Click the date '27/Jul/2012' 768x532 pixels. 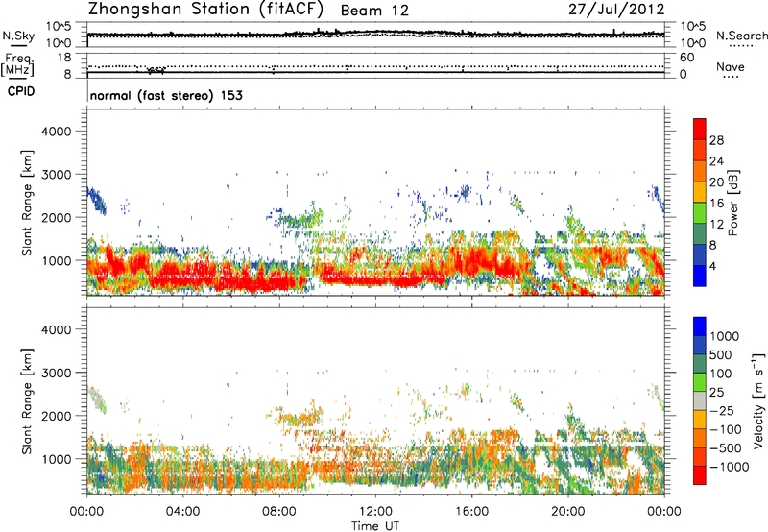[x=616, y=10]
